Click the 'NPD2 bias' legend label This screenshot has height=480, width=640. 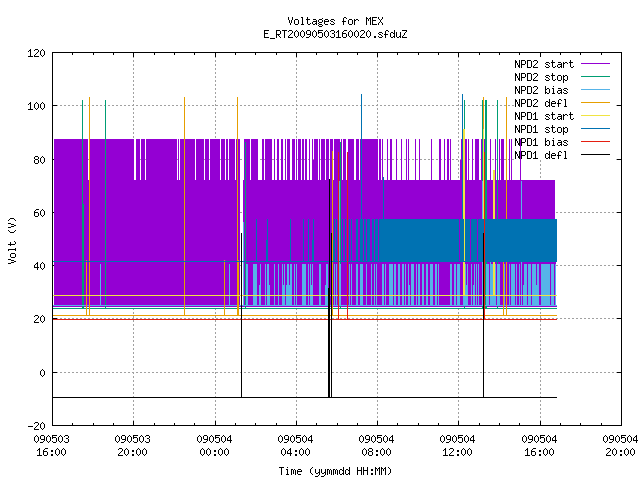pos(541,90)
